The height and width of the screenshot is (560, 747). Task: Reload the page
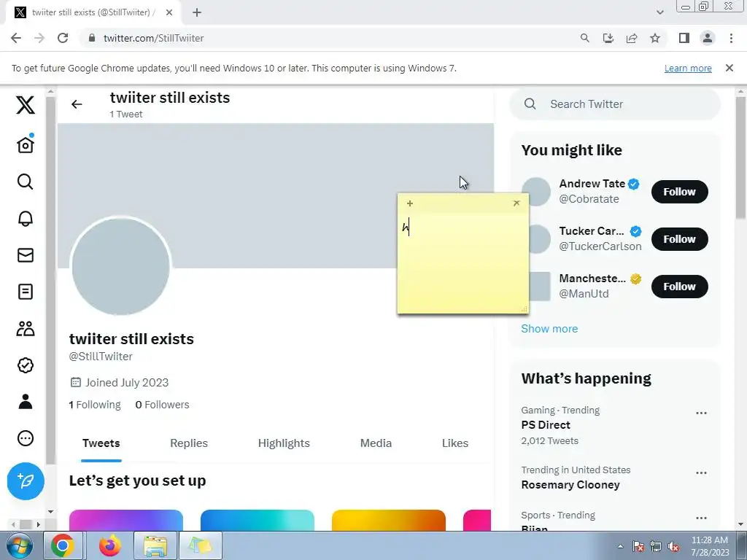[63, 38]
